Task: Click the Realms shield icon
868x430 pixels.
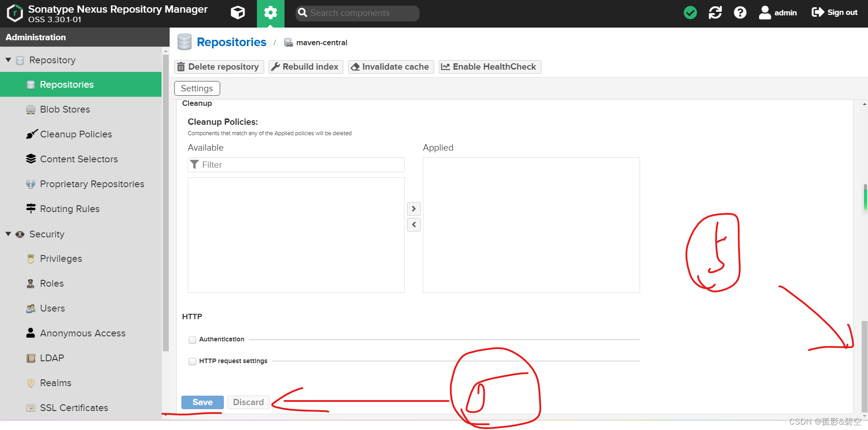Action: pos(31,383)
